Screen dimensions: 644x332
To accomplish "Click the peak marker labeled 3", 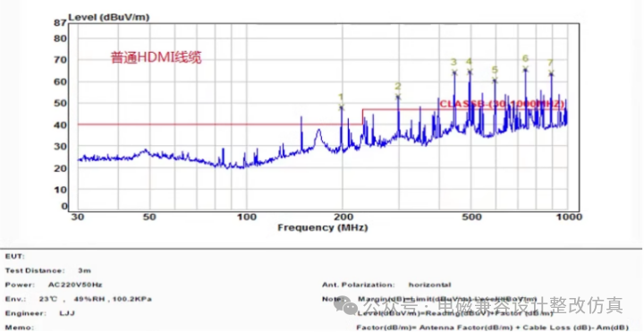I will tap(454, 72).
